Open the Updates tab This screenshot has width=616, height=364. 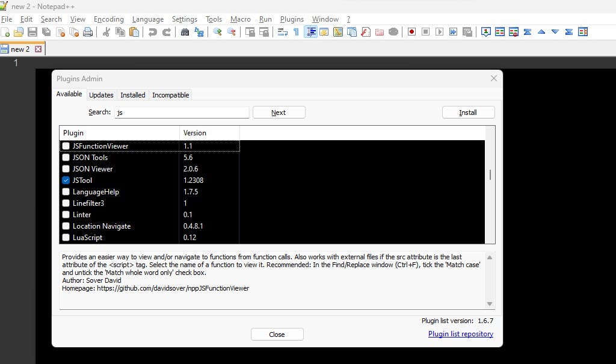pyautogui.click(x=101, y=94)
